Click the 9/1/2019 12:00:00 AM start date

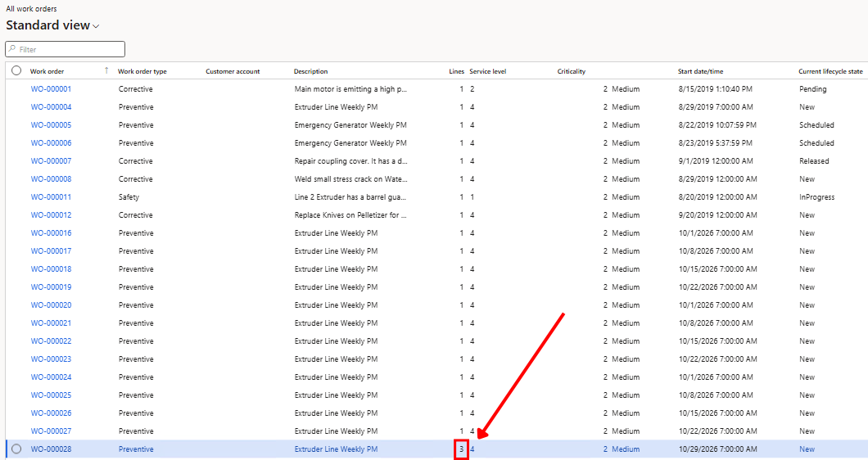716,161
